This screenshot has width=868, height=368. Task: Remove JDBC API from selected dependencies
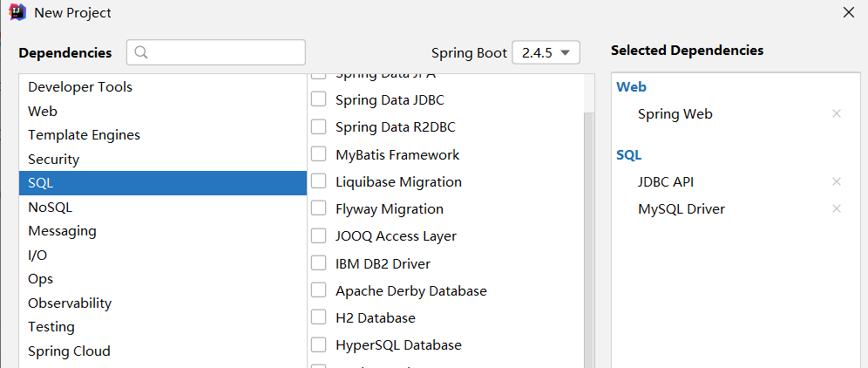[837, 181]
